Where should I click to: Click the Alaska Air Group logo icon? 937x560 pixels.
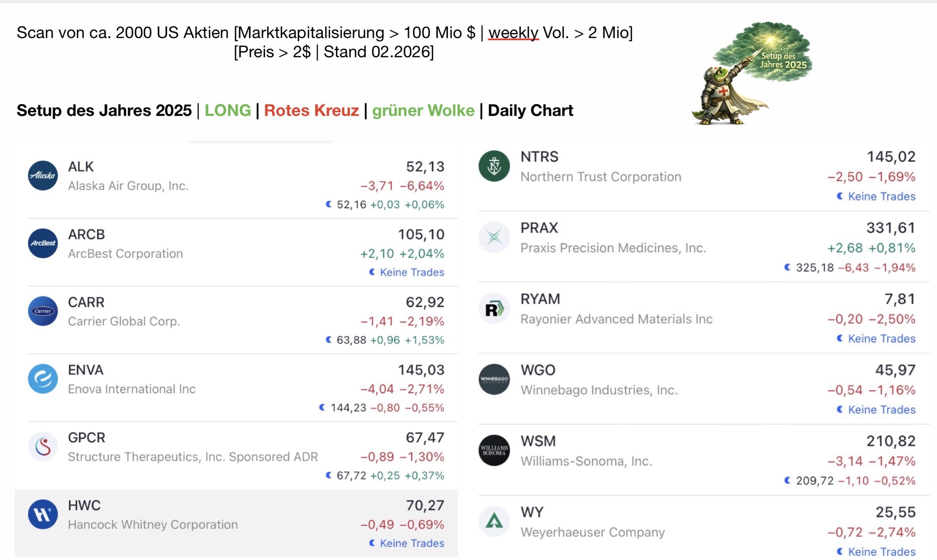click(x=43, y=175)
